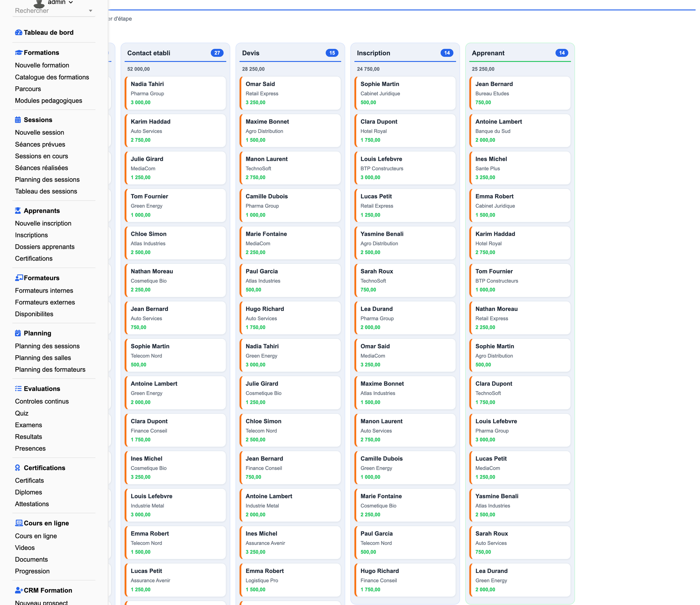The image size is (700, 605).
Task: Open Emma Robert Logistique Pro card
Action: [290, 580]
